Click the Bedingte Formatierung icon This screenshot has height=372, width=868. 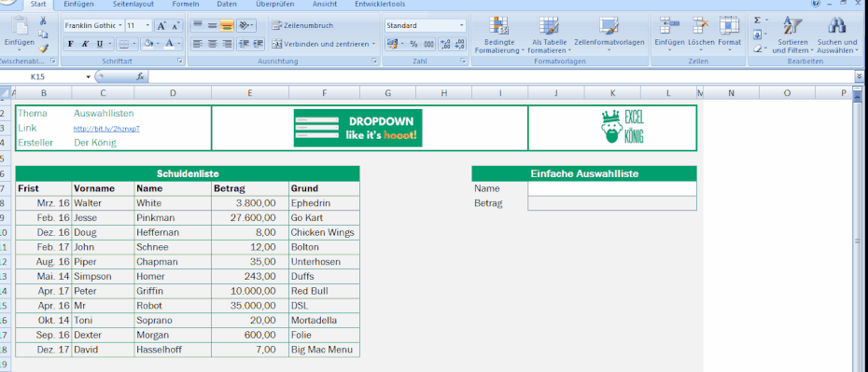498,25
